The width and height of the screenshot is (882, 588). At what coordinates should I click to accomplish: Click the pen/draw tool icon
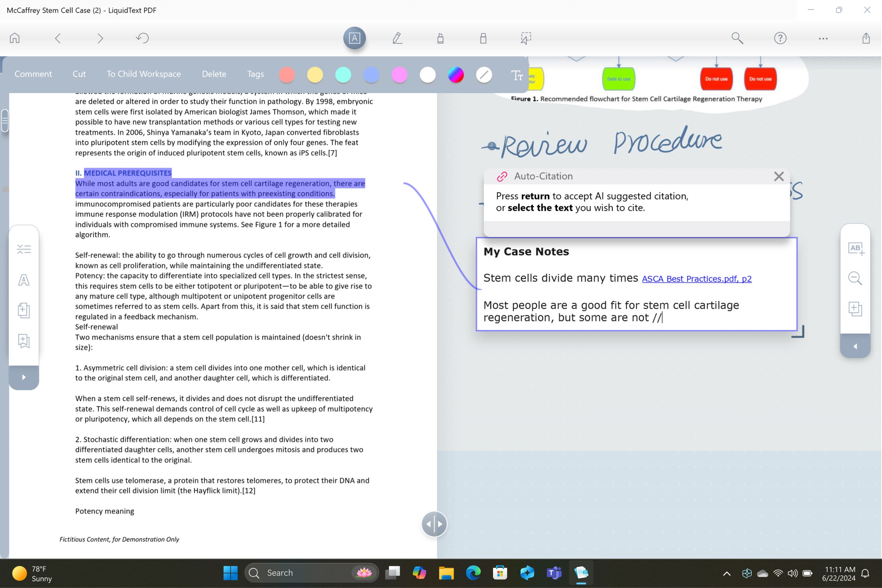click(x=397, y=38)
